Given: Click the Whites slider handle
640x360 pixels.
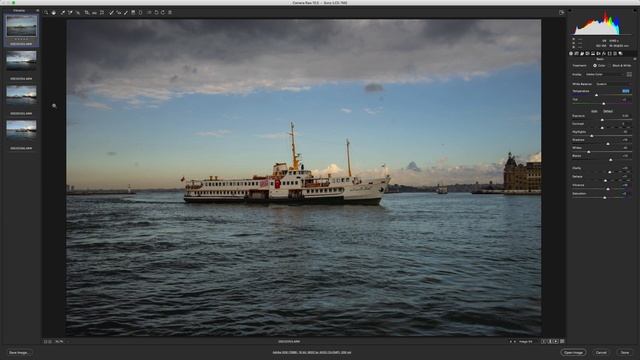Looking at the screenshot, I should pos(589,152).
